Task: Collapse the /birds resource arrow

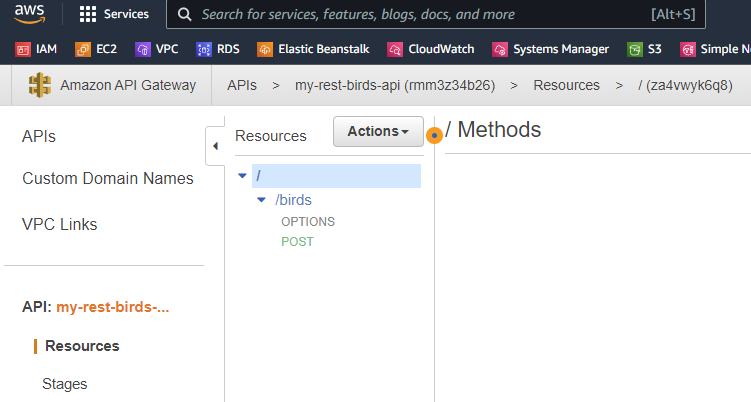Action: [262, 200]
